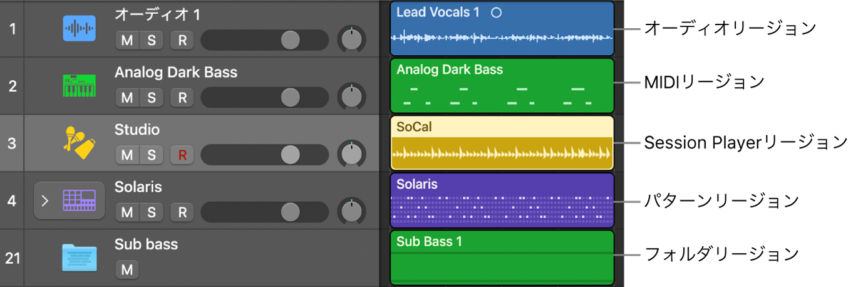868x287 pixels.
Task: Select the Sub Bass 1 folder region
Action: click(502, 258)
